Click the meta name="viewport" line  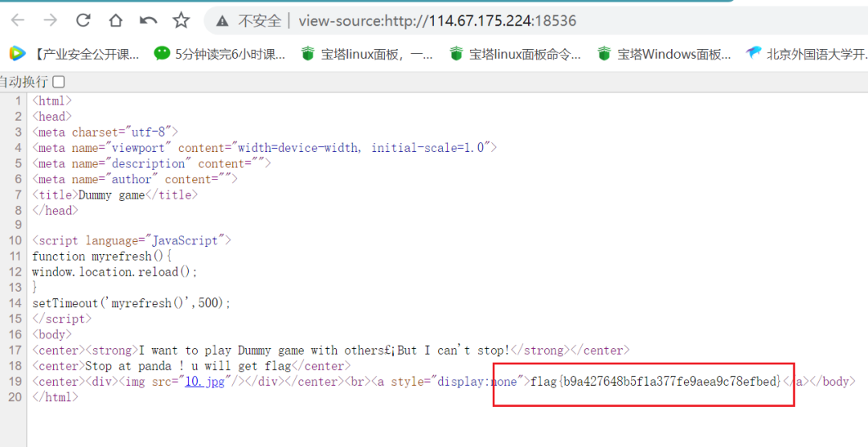(x=264, y=147)
